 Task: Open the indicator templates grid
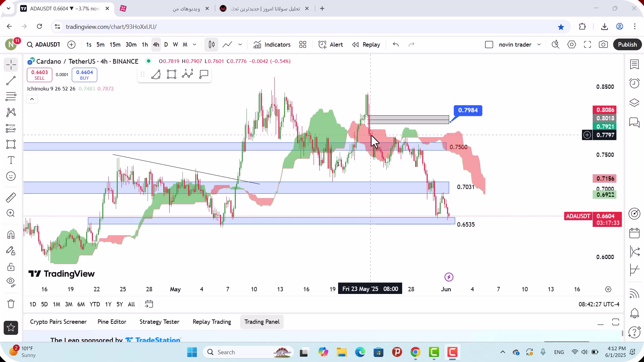tap(303, 45)
